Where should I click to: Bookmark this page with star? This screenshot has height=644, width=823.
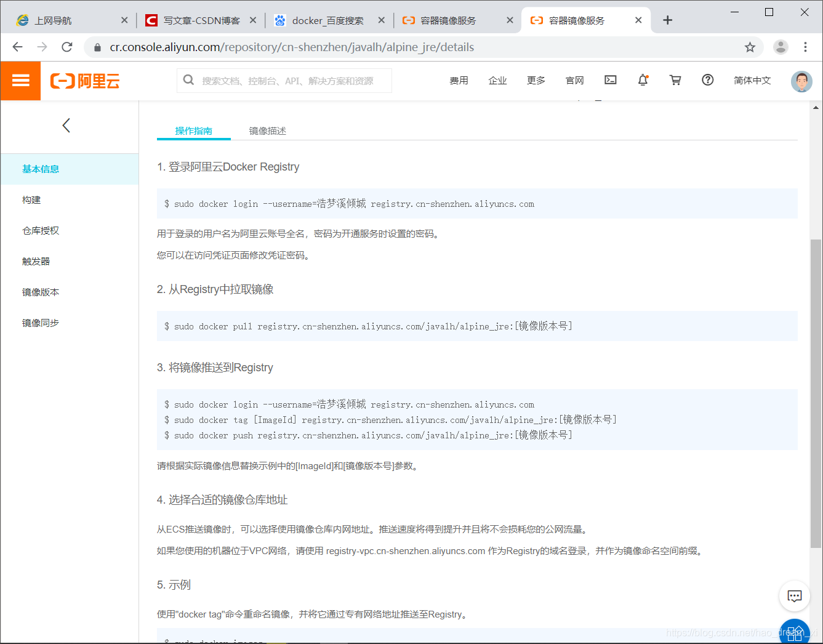click(750, 47)
